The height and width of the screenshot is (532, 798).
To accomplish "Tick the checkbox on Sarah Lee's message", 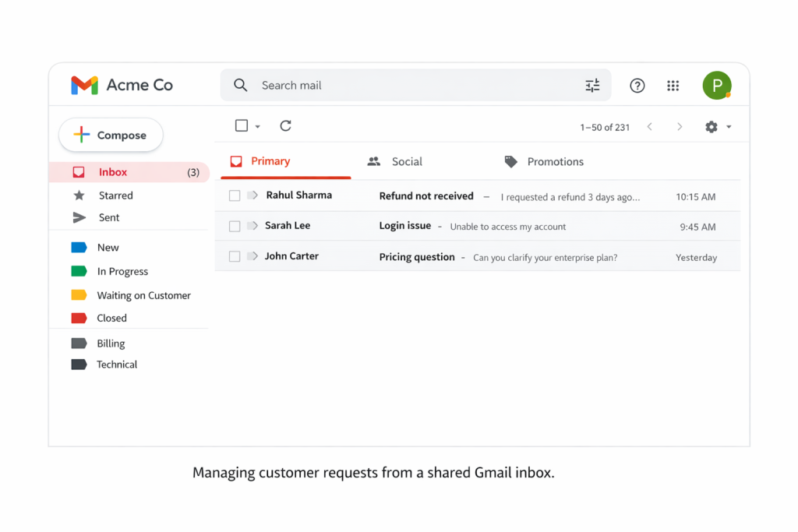I will pyautogui.click(x=235, y=226).
